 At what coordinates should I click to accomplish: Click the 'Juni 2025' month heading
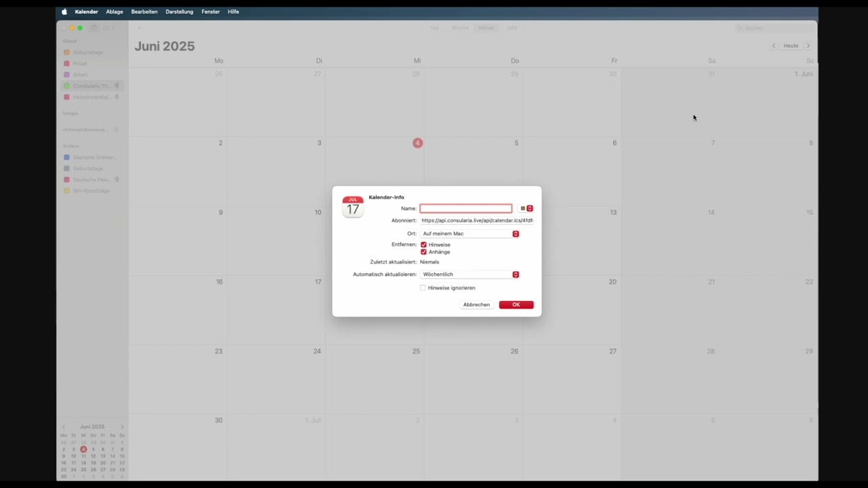click(x=164, y=46)
